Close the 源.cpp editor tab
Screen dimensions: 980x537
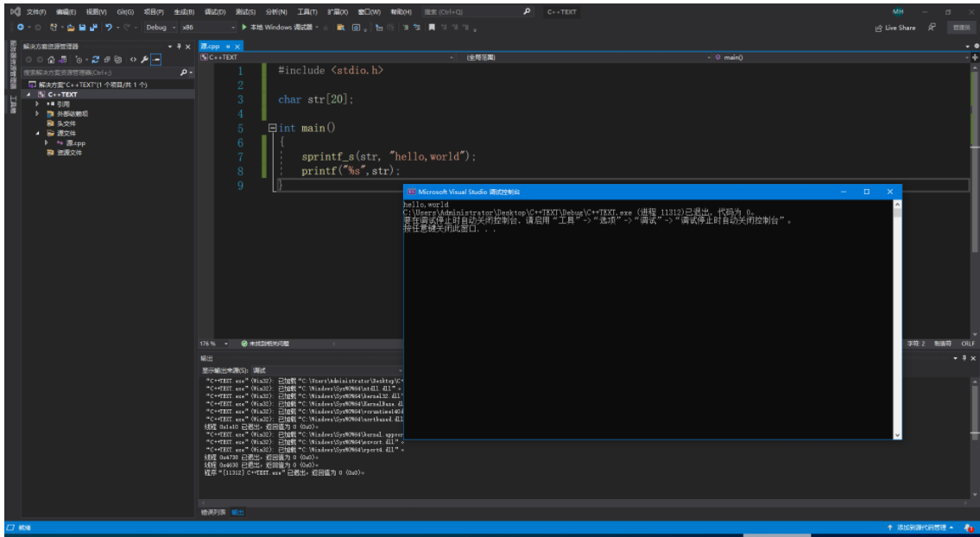click(x=237, y=47)
